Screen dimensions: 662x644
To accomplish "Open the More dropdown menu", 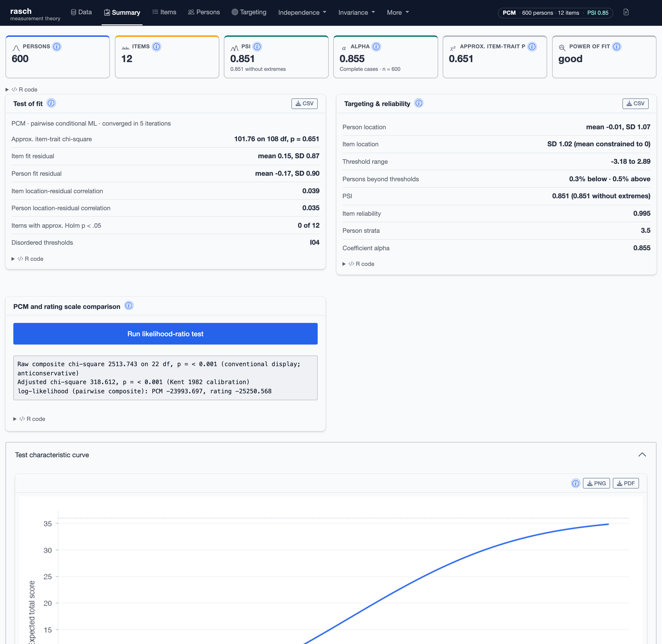I will tap(398, 12).
